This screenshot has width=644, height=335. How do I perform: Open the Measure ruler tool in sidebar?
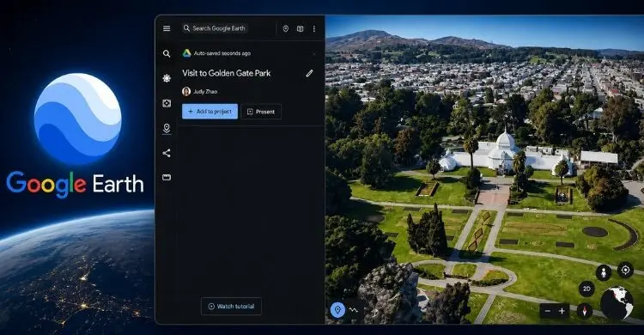tap(167, 178)
